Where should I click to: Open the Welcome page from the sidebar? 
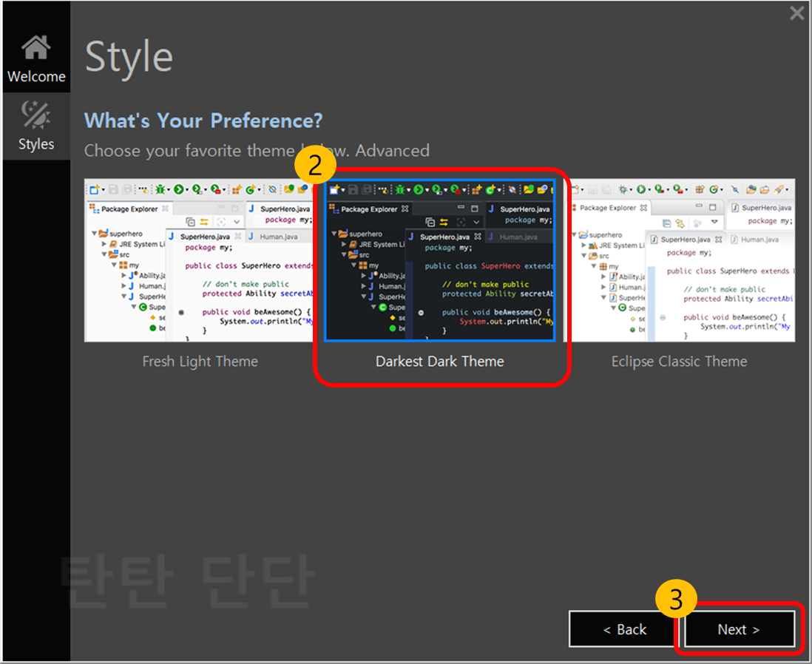(36, 58)
